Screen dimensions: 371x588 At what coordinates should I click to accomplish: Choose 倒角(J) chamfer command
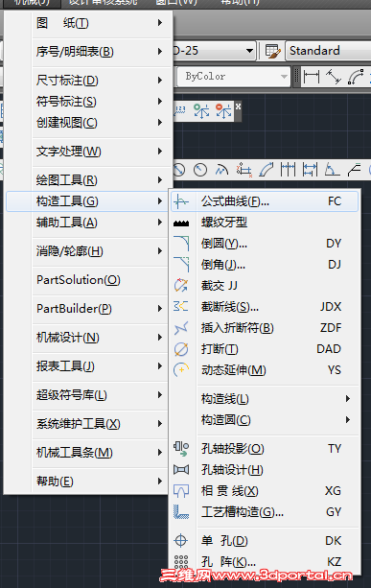pos(265,265)
